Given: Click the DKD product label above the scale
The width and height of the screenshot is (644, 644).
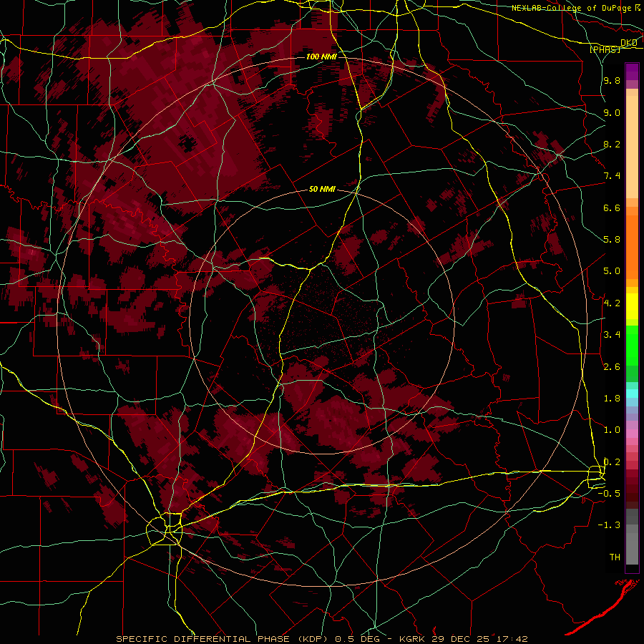Looking at the screenshot, I should pyautogui.click(x=628, y=43).
